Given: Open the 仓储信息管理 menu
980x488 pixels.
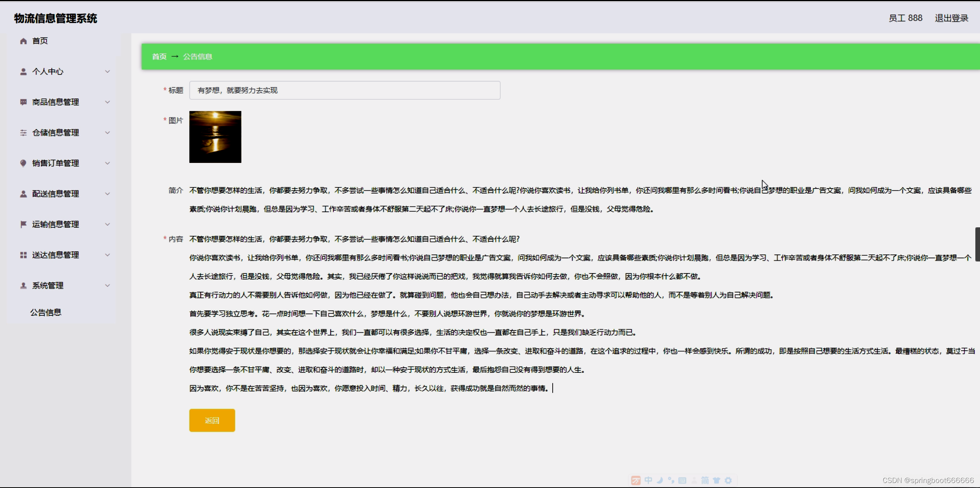Looking at the screenshot, I should point(56,133).
